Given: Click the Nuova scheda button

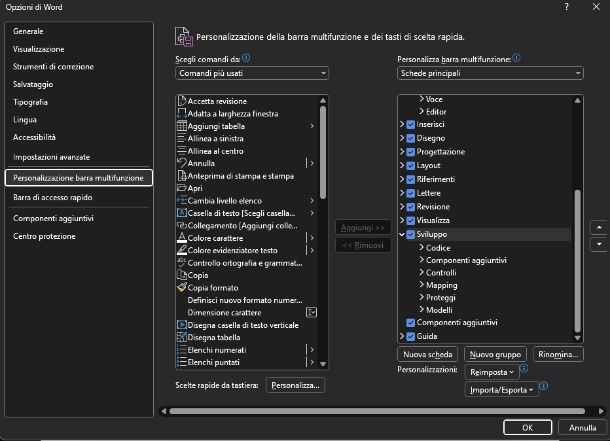Looking at the screenshot, I should point(428,354).
